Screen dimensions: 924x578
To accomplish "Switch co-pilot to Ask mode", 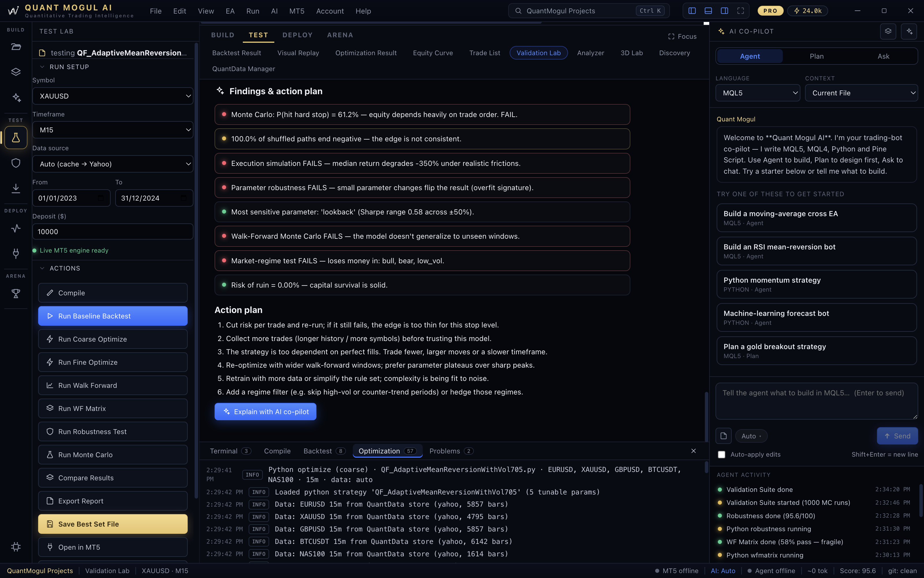I will tap(883, 56).
